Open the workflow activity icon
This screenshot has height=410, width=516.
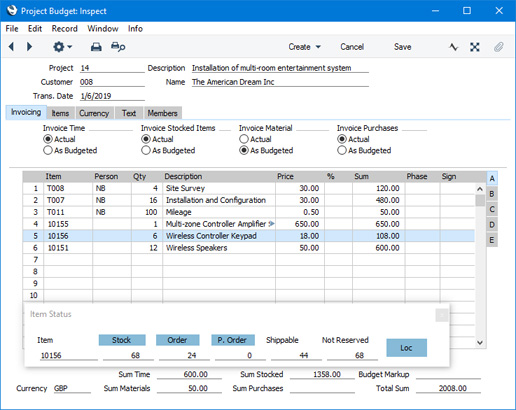[453, 47]
